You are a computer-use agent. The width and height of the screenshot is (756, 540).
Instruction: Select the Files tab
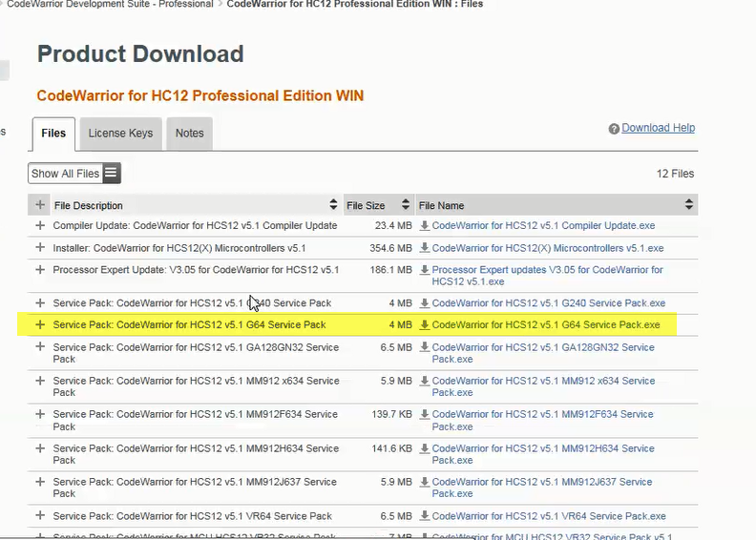[53, 134]
